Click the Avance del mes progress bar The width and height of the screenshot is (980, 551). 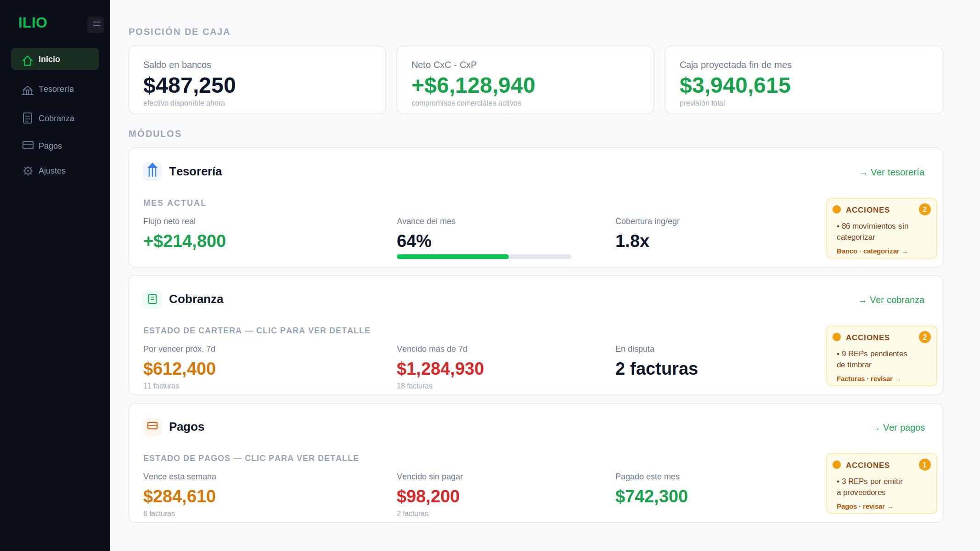point(484,257)
